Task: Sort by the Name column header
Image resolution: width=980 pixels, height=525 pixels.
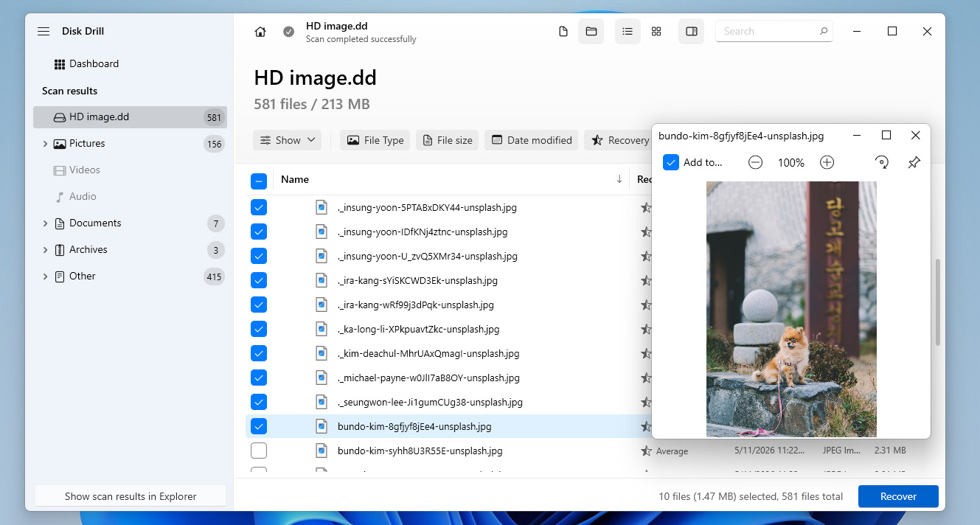Action: pos(295,179)
